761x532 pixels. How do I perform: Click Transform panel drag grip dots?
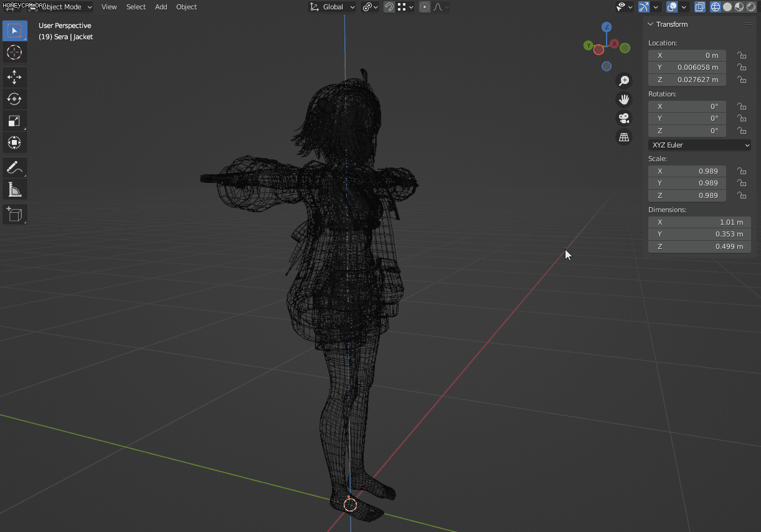(749, 24)
